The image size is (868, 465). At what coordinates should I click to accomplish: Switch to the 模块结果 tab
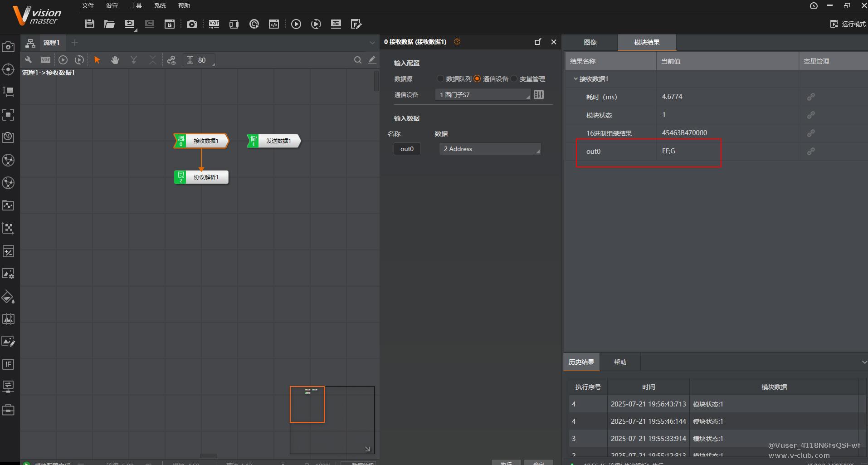click(x=647, y=42)
